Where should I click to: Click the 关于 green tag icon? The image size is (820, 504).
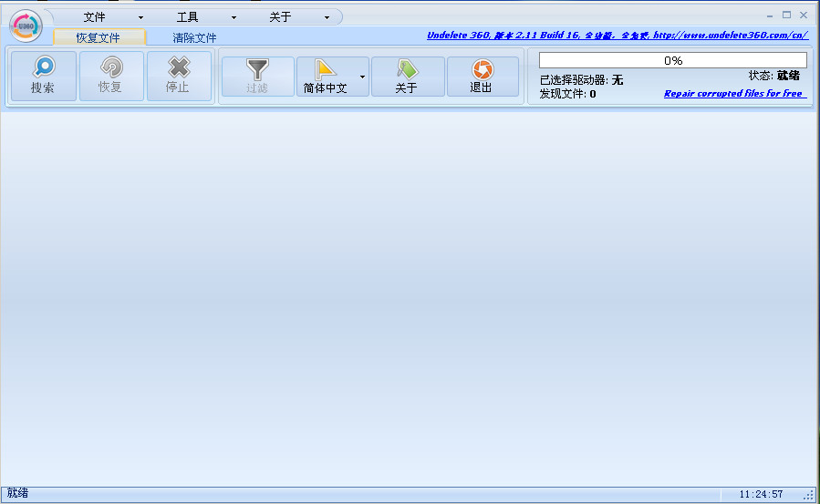407,69
